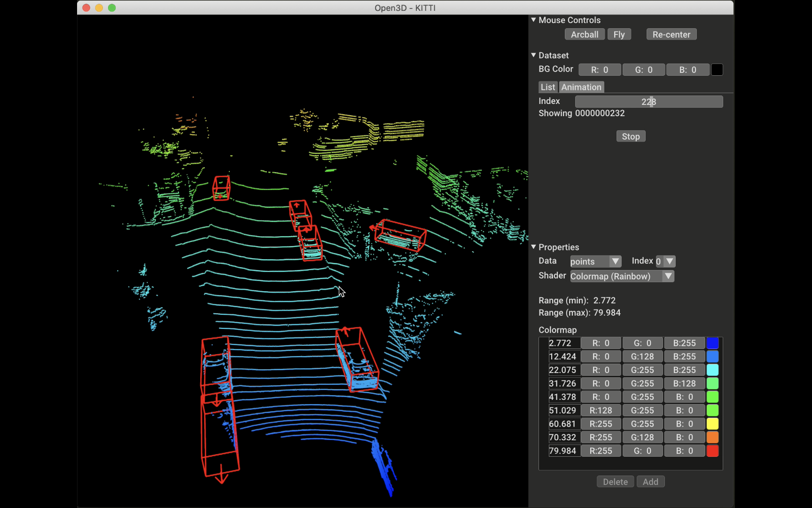This screenshot has width=812, height=508.
Task: Click the red colormap swatch at 79.984
Action: pyautogui.click(x=712, y=451)
